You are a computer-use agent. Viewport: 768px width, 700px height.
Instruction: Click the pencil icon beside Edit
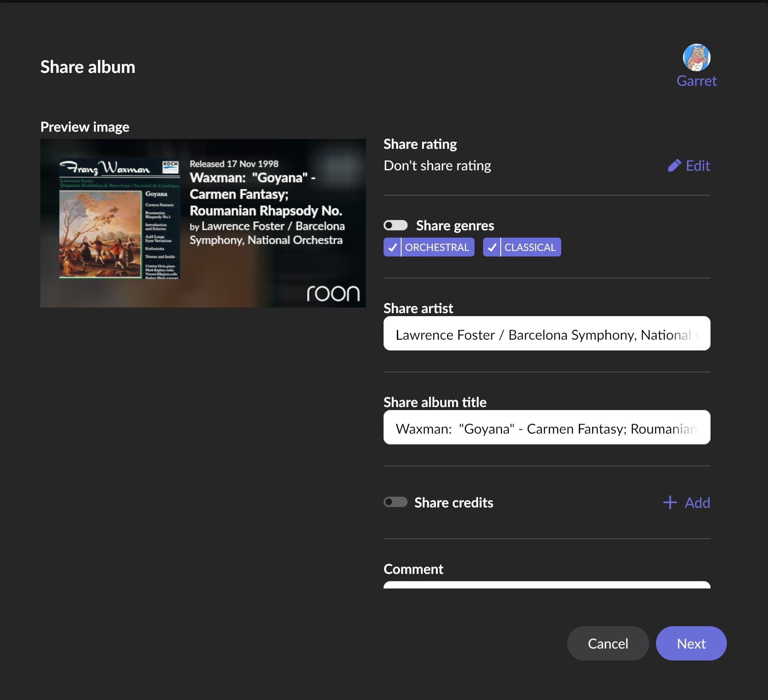tap(674, 166)
